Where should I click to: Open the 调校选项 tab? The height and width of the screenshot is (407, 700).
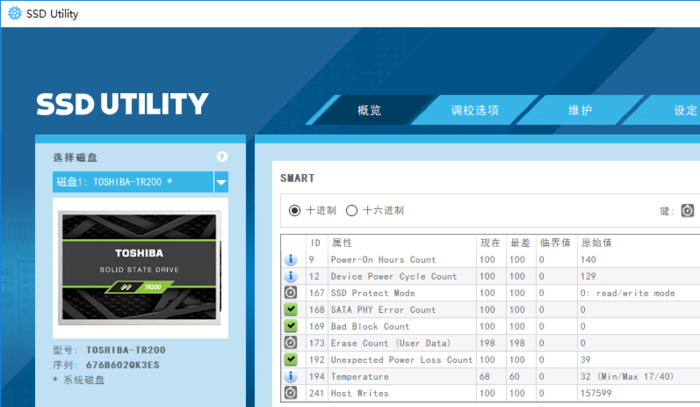pyautogui.click(x=474, y=110)
